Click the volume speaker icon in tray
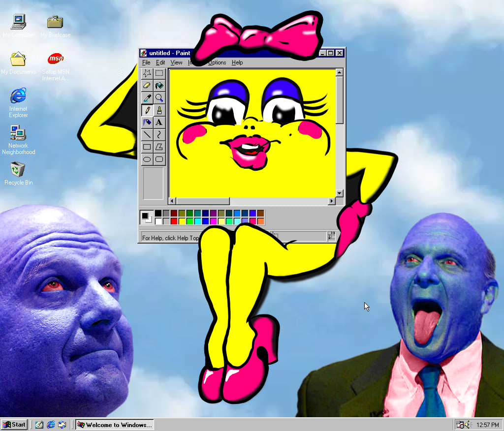 point(467,425)
